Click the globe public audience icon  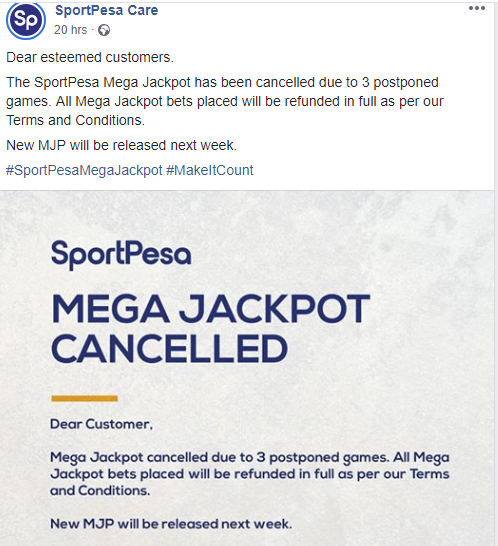pos(104,31)
